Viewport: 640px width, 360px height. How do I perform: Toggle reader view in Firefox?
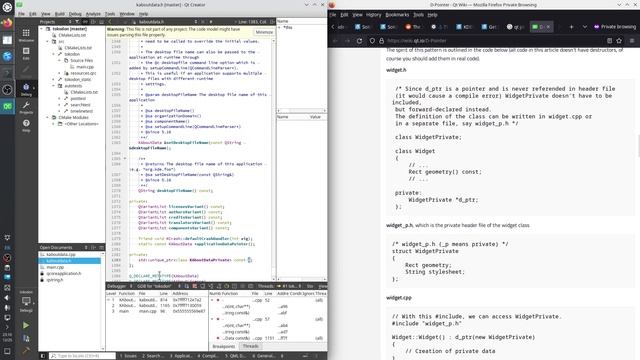click(x=609, y=41)
